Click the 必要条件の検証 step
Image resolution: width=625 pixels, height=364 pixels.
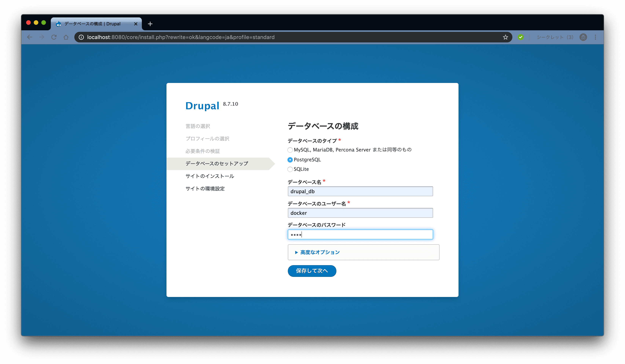[x=203, y=151]
